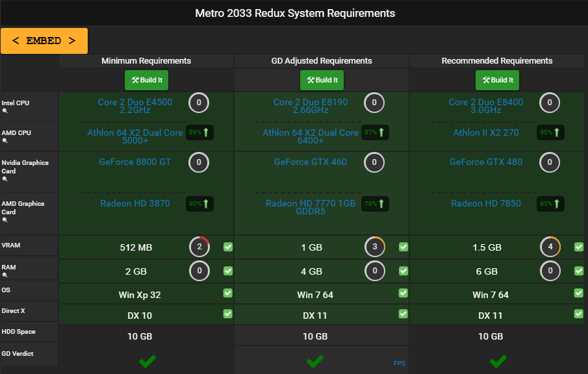Click the 63% upgrade badge for Radeon HD 7850
This screenshot has width=588, height=374.
(x=550, y=204)
